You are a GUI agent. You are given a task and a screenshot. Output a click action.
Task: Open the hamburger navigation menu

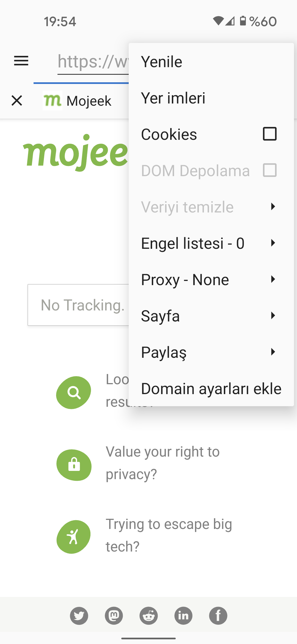(21, 61)
